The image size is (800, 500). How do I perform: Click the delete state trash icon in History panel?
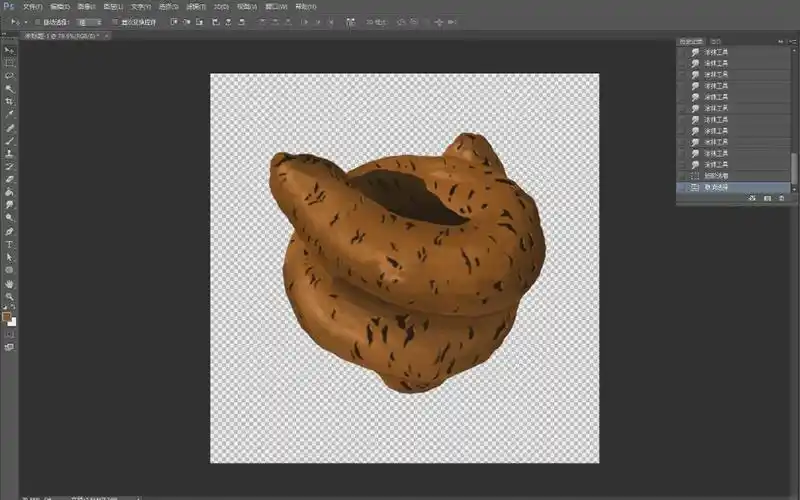tap(781, 199)
